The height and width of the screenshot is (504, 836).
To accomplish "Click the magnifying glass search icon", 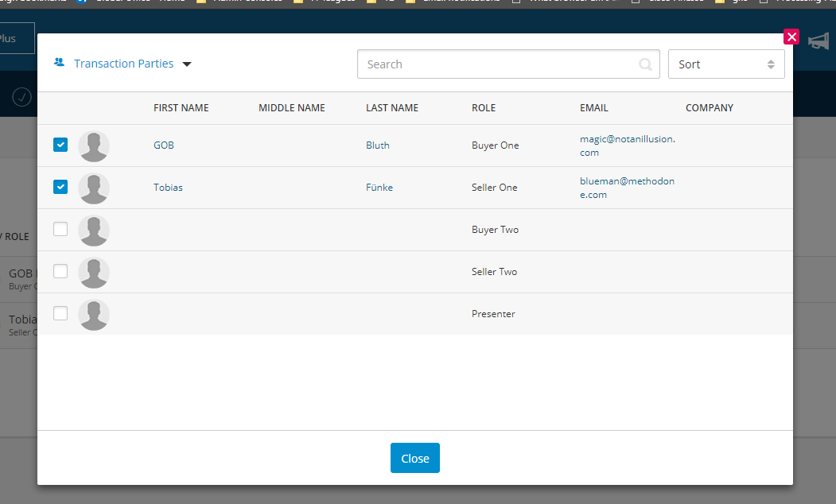I will 645,64.
